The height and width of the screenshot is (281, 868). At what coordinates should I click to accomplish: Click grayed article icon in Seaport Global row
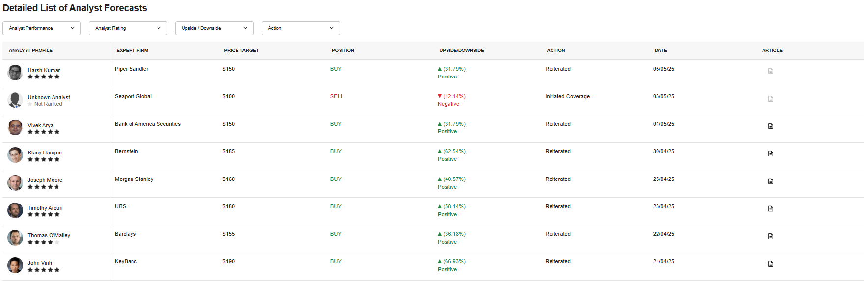(x=770, y=99)
